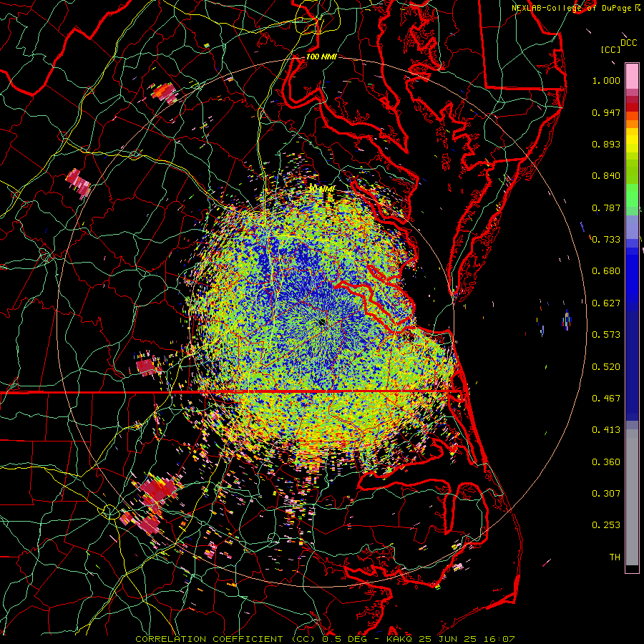Image resolution: width=644 pixels, height=644 pixels.
Task: Pick the pink swatch at the color bar top
Action: [x=632, y=76]
